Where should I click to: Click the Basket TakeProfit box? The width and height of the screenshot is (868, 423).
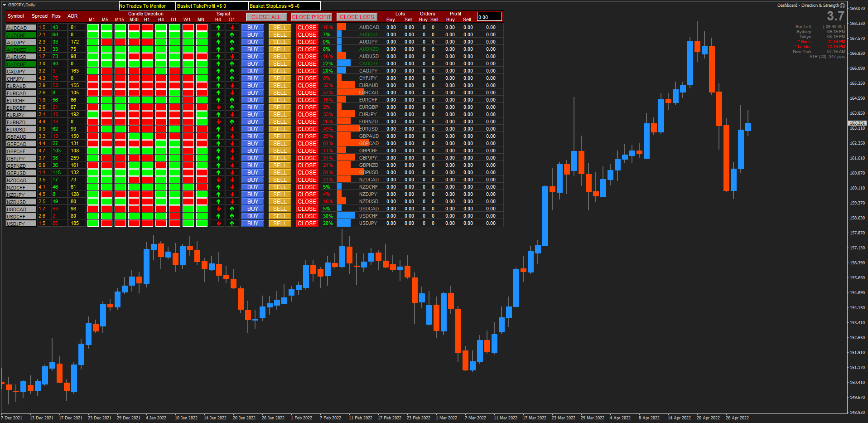pos(212,6)
